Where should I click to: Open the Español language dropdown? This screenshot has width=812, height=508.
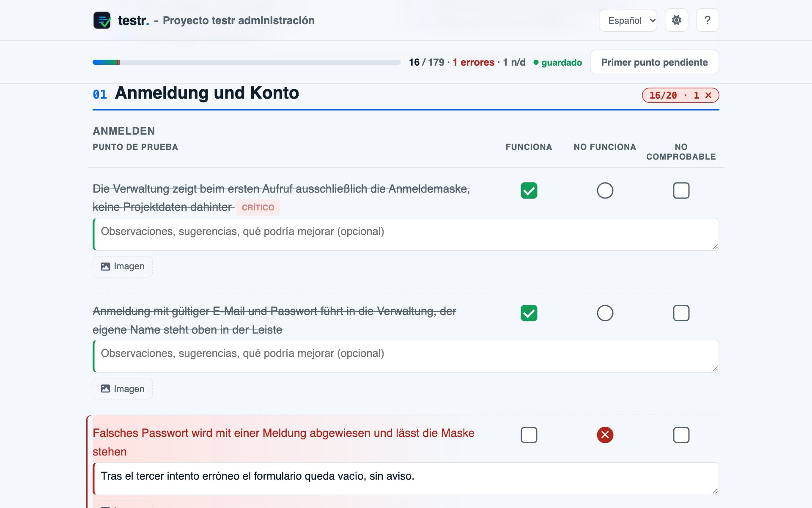(628, 20)
